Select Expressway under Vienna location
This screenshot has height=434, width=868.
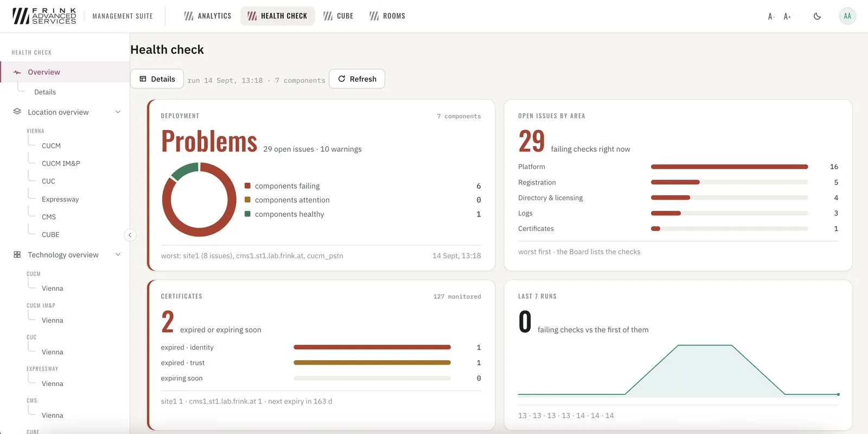60,199
